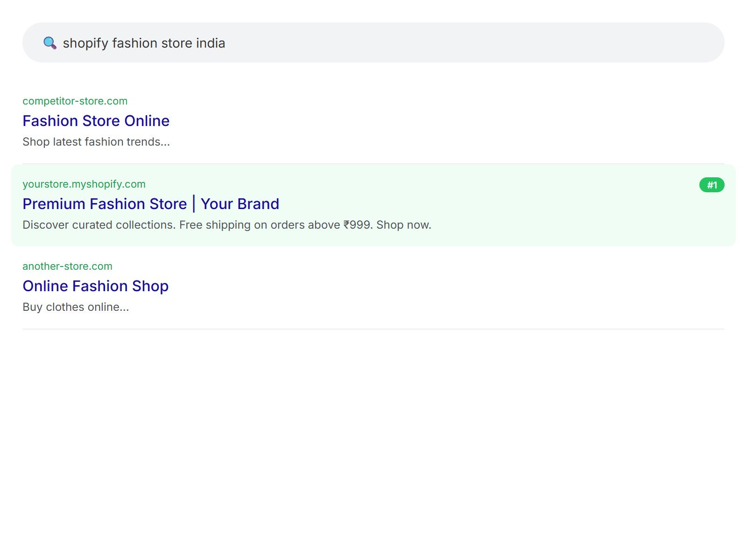Open the 'Fashion Store Online' result title
The height and width of the screenshot is (560, 747).
click(96, 121)
